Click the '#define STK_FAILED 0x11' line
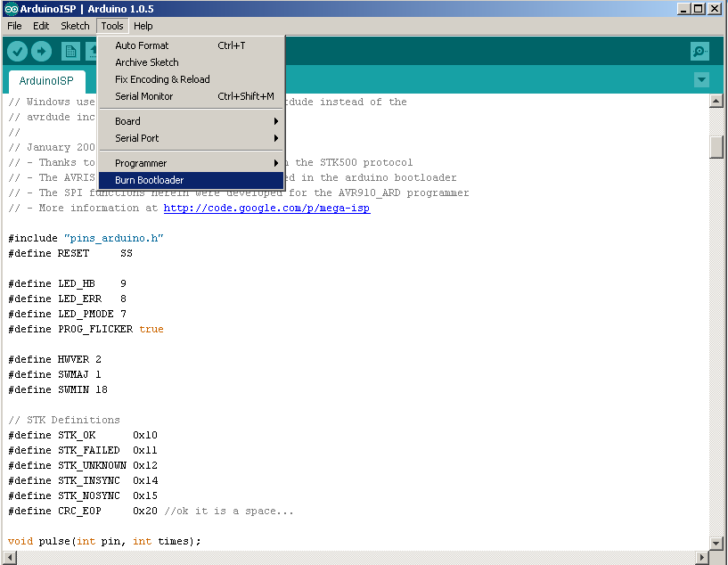This screenshot has width=728, height=565. point(83,450)
